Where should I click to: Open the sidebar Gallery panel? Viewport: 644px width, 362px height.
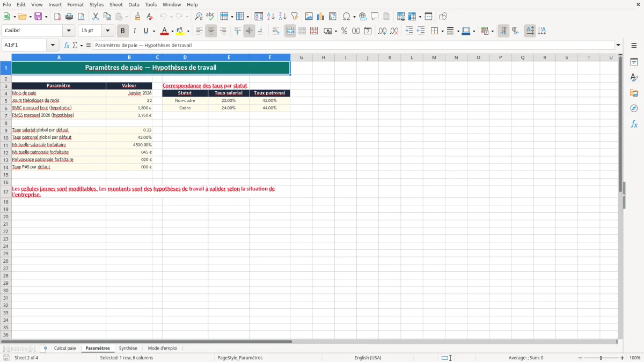(634, 93)
